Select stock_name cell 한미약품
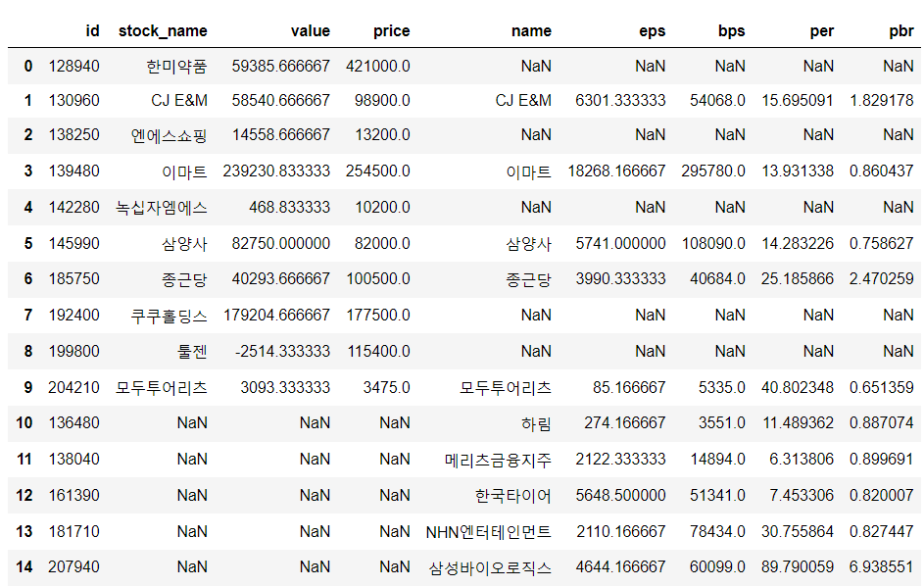 tap(176, 66)
